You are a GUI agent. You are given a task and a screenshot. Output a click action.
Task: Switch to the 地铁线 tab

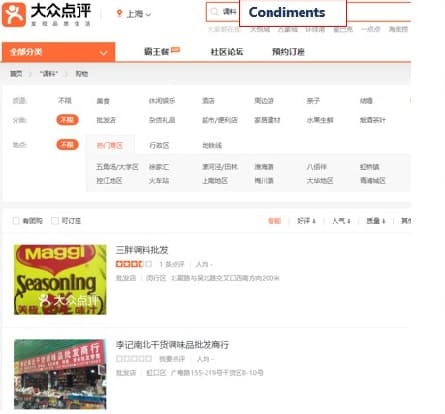click(x=212, y=145)
